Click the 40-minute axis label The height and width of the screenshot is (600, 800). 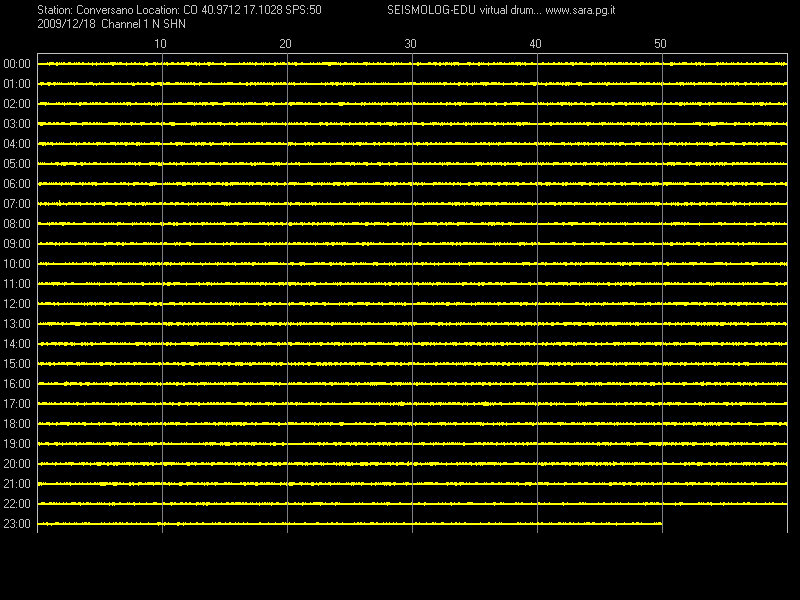click(x=535, y=44)
